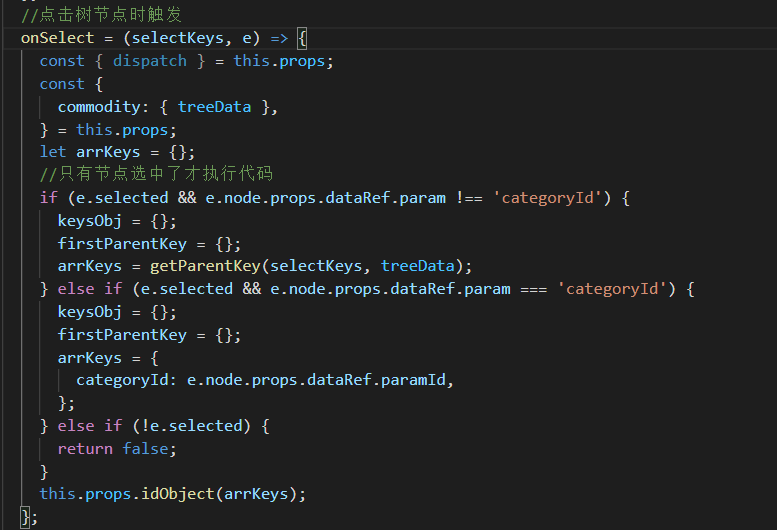This screenshot has height=530, width=777.
Task: Click the let keyword before arrKeys
Action: pos(52,152)
